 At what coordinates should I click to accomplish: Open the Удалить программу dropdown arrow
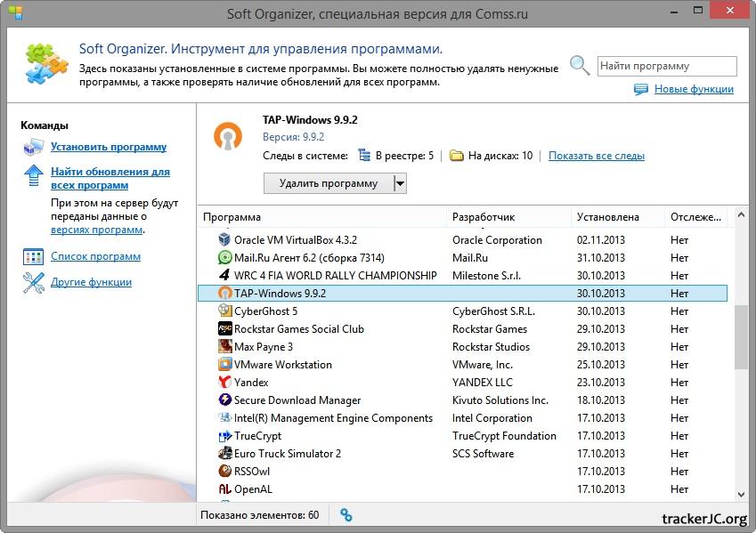coord(400,183)
